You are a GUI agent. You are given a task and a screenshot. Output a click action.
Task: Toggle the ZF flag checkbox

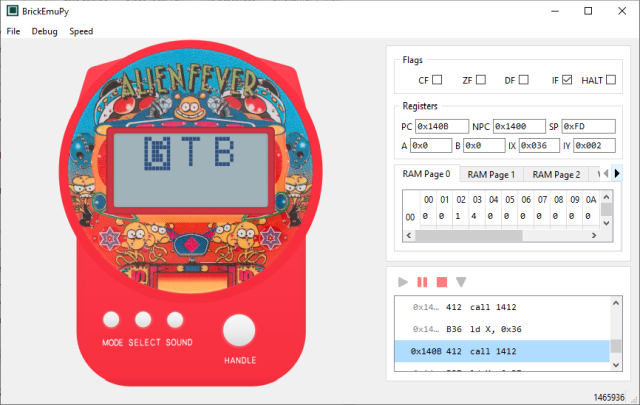pos(481,80)
